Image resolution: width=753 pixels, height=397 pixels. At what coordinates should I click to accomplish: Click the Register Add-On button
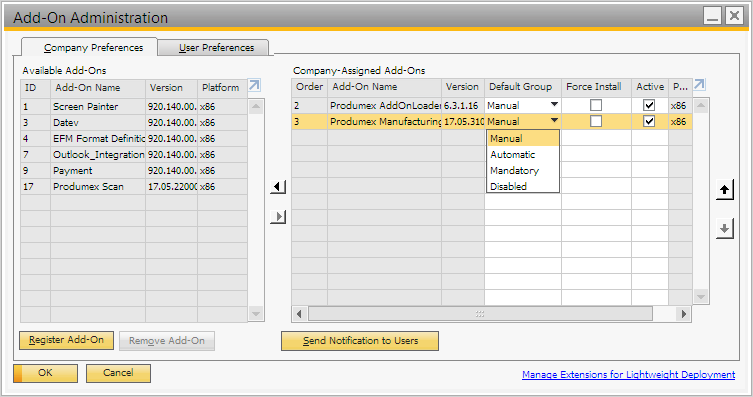[x=66, y=340]
